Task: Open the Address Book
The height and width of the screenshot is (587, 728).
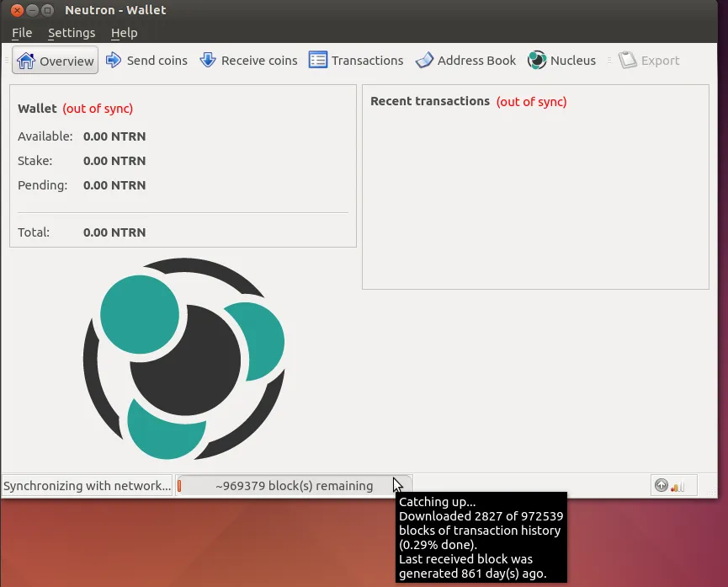Action: click(x=465, y=61)
